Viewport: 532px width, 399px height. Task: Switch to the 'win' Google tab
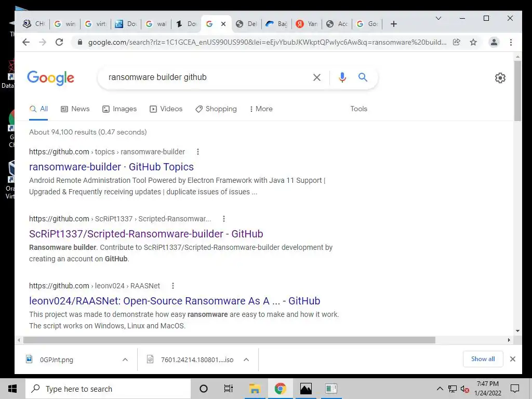(x=65, y=24)
